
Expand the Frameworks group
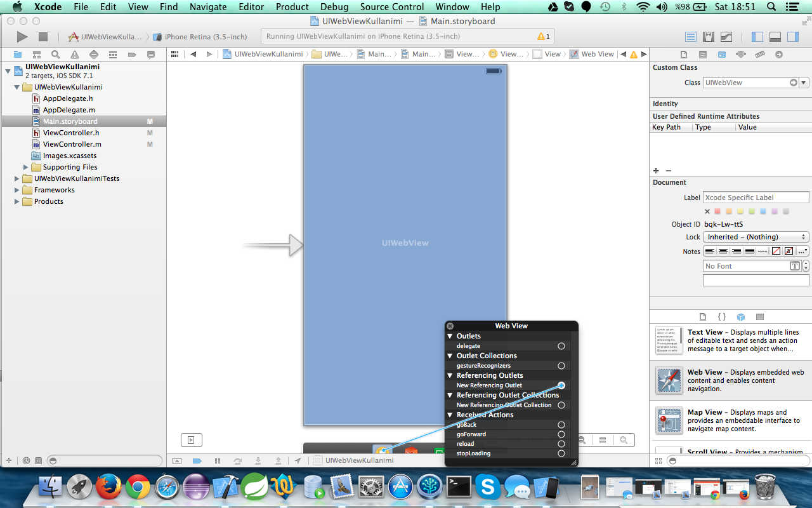(x=17, y=190)
